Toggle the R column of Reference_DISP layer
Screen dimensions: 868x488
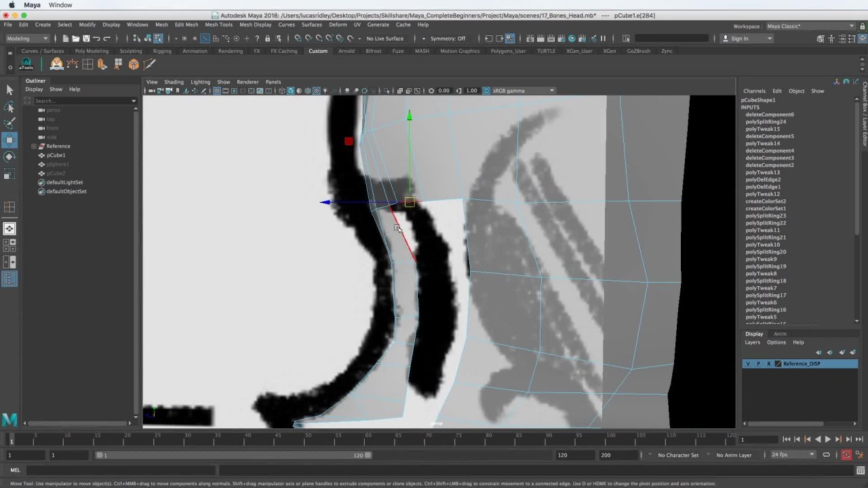coord(768,364)
